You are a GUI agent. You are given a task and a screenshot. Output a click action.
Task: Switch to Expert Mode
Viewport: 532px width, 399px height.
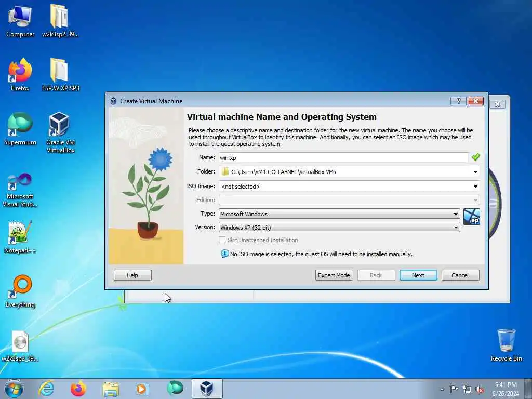coord(334,275)
